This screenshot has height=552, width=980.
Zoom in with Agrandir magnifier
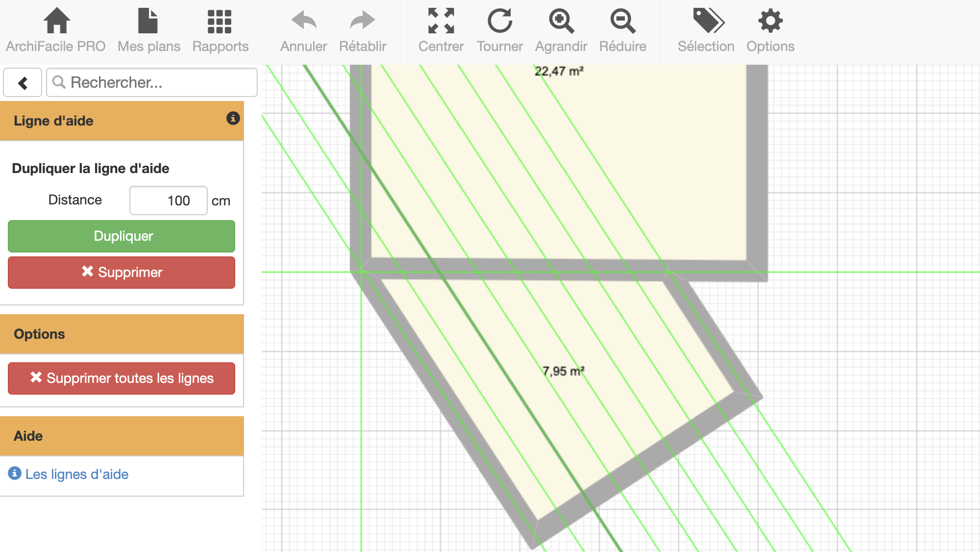pyautogui.click(x=561, y=22)
